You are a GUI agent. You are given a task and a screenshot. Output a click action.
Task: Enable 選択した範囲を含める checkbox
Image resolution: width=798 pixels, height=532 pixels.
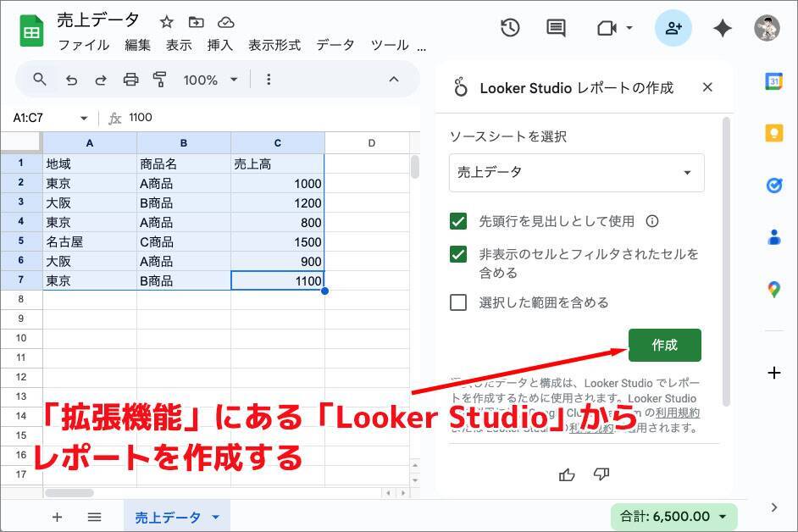(458, 302)
